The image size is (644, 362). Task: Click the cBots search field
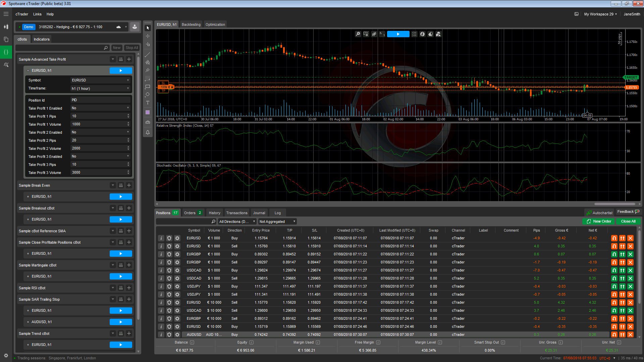[x=63, y=48]
